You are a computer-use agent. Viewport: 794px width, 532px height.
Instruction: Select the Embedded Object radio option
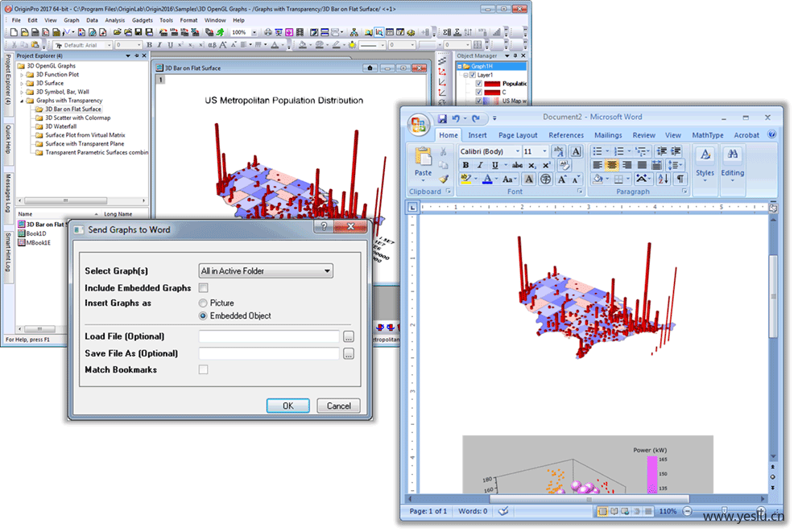pos(203,315)
